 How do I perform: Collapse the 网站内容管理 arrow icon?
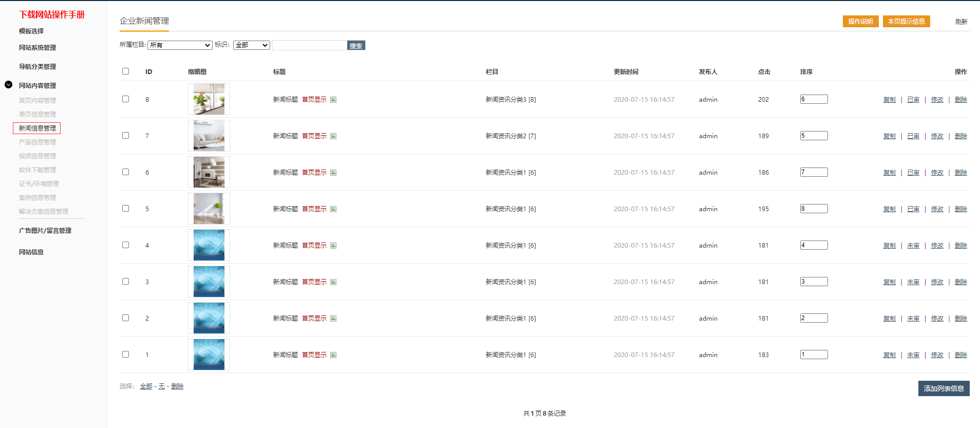click(9, 85)
